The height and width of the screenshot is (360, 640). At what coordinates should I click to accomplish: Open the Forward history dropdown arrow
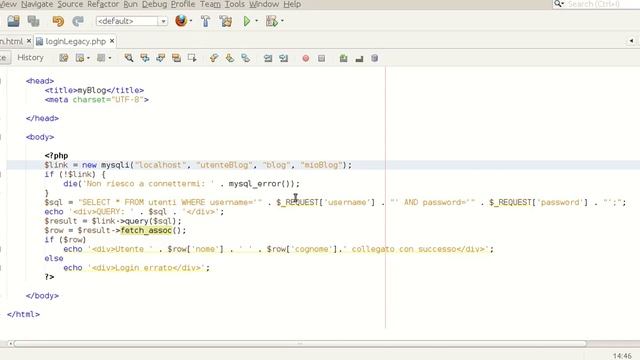pyautogui.click(x=109, y=58)
